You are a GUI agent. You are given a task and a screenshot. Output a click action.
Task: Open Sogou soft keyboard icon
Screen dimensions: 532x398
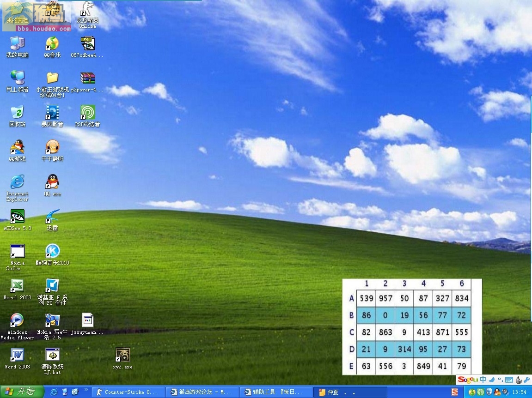coord(509,380)
